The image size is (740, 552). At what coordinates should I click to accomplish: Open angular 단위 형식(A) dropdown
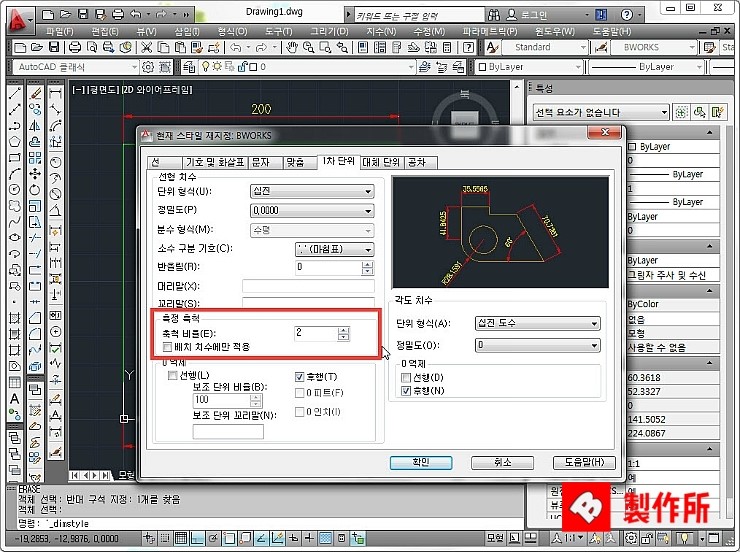coord(538,323)
